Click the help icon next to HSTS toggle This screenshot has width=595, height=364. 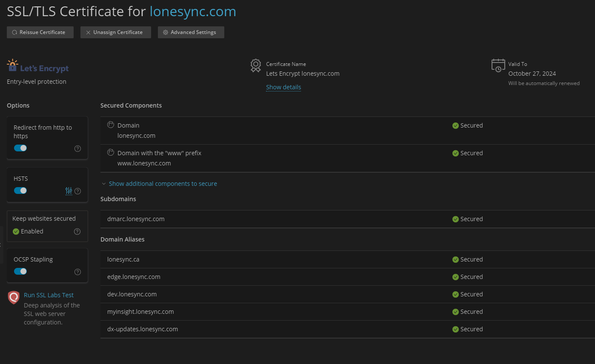point(77,191)
